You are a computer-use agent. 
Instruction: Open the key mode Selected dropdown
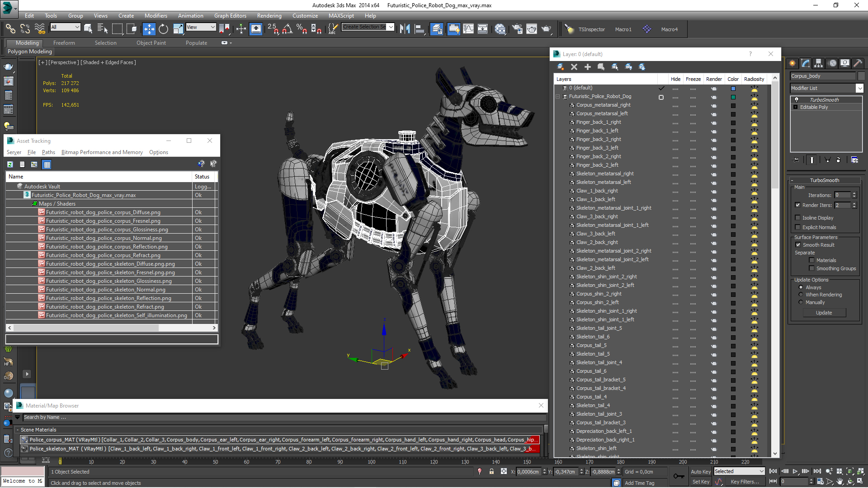pos(739,471)
